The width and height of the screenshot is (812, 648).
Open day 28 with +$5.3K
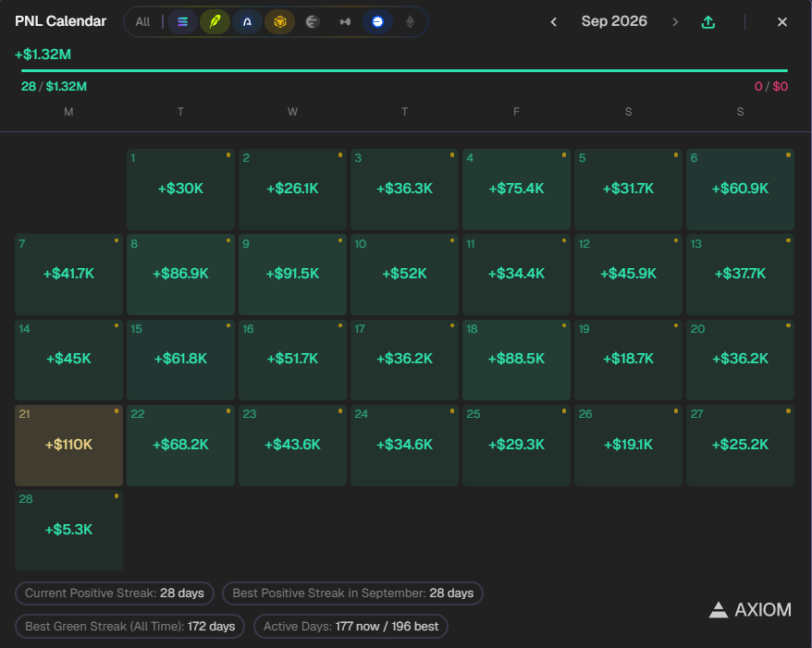[68, 530]
